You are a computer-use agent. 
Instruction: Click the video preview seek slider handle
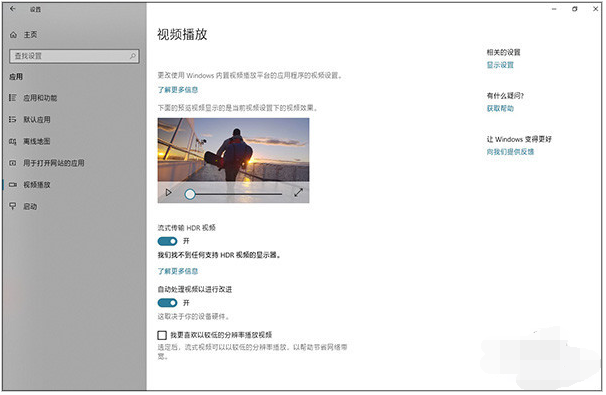point(190,194)
